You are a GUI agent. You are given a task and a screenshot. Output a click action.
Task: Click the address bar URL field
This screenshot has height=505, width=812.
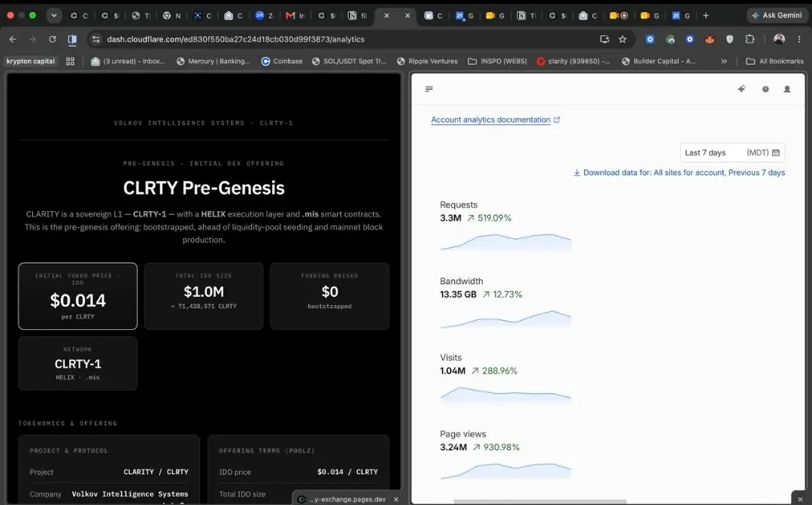point(347,39)
